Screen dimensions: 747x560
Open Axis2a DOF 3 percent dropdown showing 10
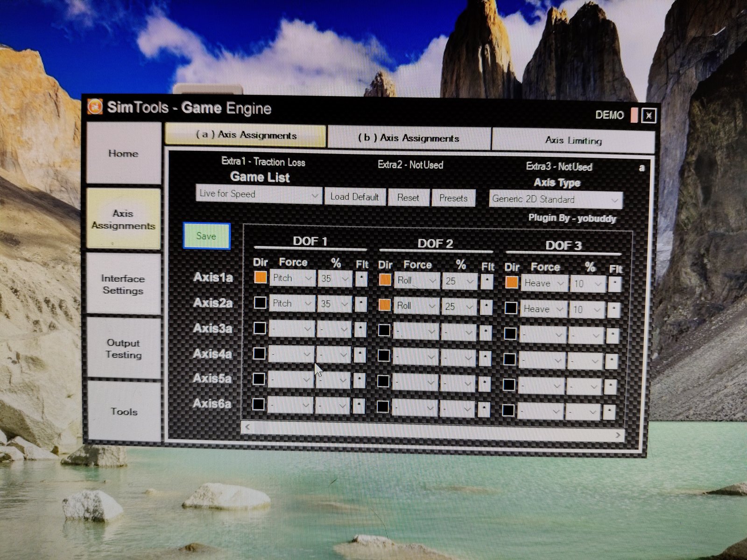point(587,310)
